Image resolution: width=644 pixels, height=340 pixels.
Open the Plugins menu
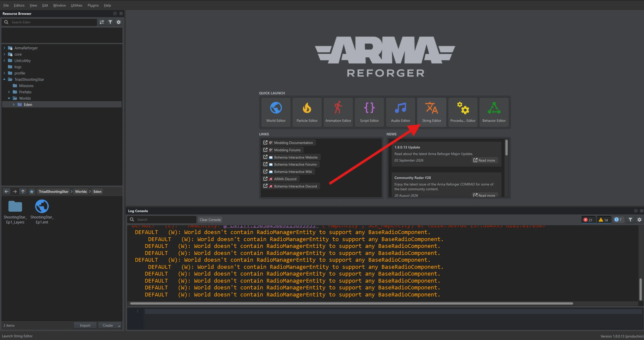coord(93,5)
